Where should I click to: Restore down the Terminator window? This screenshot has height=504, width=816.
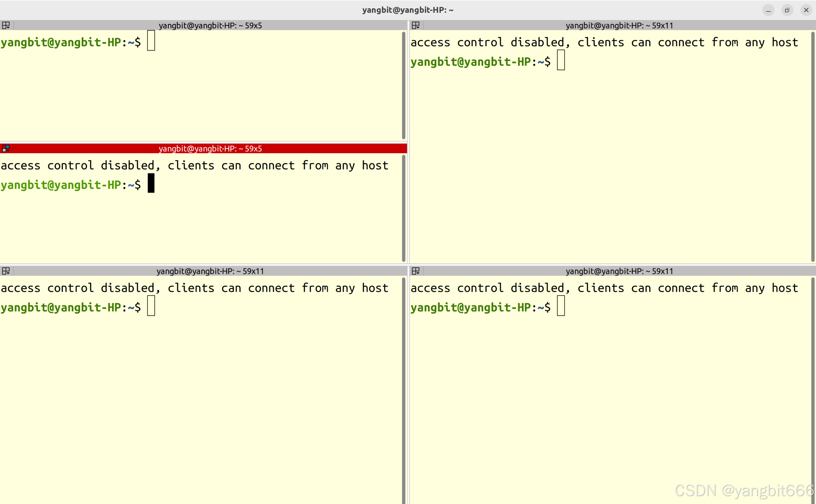pyautogui.click(x=787, y=10)
